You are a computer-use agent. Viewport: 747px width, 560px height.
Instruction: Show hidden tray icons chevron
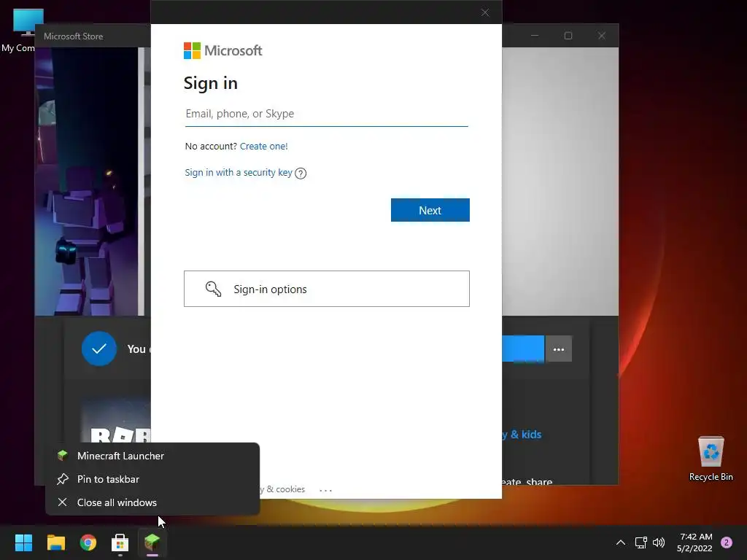[x=621, y=542]
